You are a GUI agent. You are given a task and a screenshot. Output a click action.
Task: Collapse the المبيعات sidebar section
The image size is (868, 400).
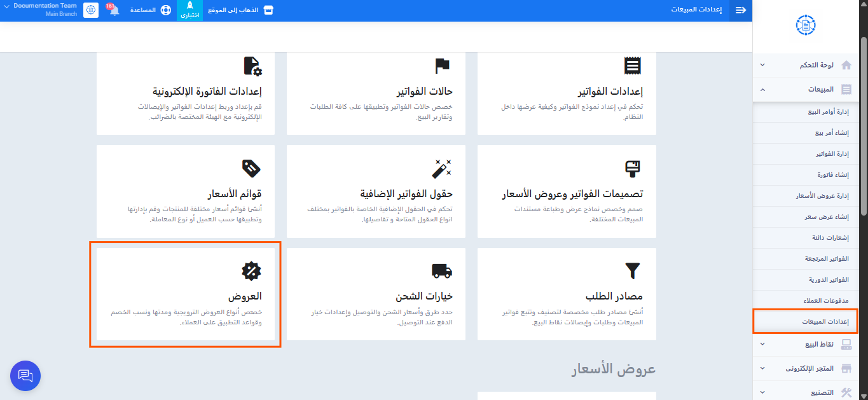806,90
